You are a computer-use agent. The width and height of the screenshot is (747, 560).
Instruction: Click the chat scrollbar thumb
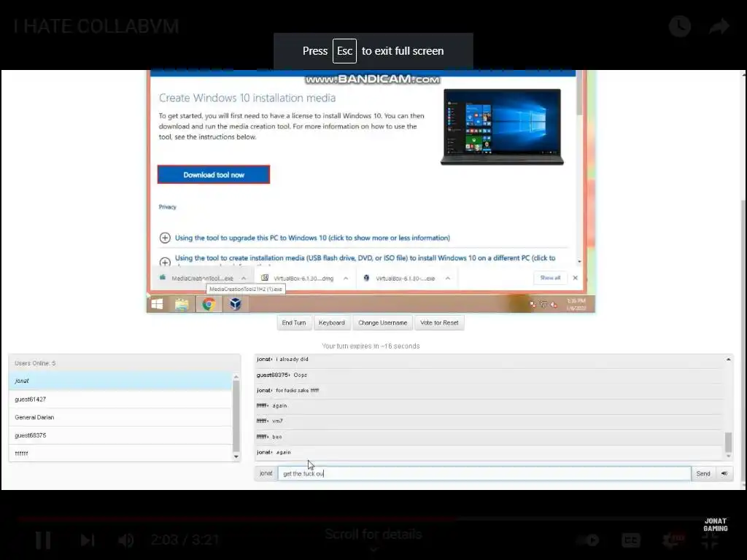coord(729,443)
